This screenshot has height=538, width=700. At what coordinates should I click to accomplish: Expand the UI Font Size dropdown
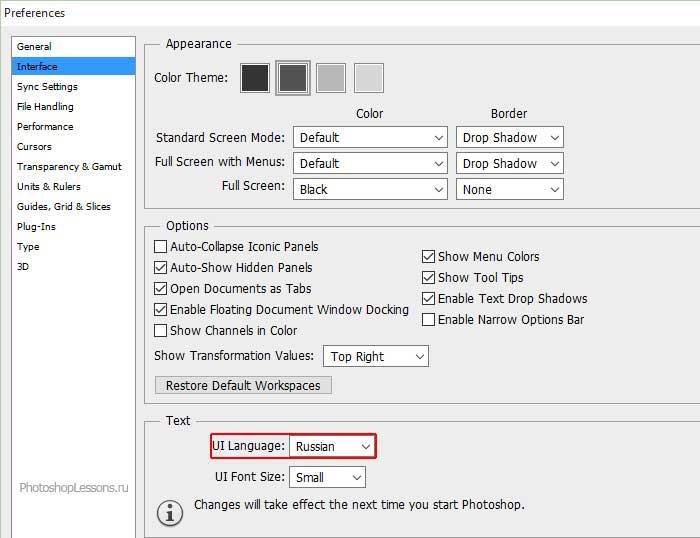coord(327,478)
